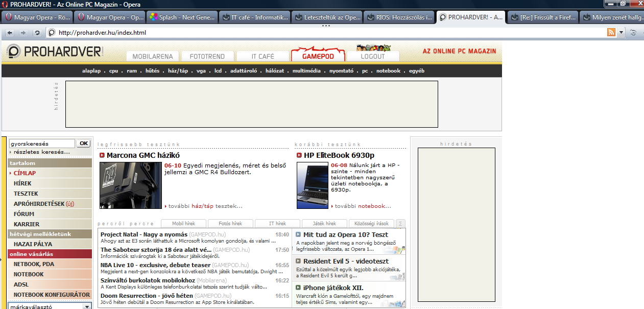Image resolution: width=644 pixels, height=309 pixels.
Task: Open NETBOOK, PDA in the sidebar
Action: pos(34,264)
